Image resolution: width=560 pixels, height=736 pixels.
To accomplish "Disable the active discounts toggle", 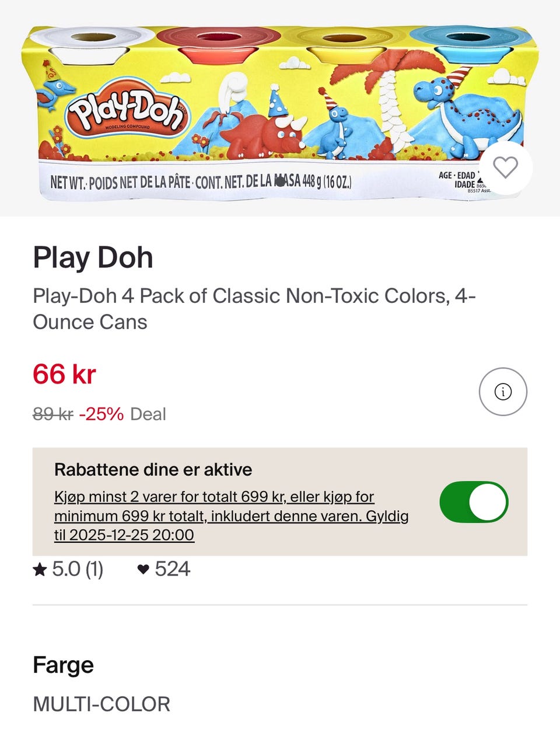I will pos(474,502).
